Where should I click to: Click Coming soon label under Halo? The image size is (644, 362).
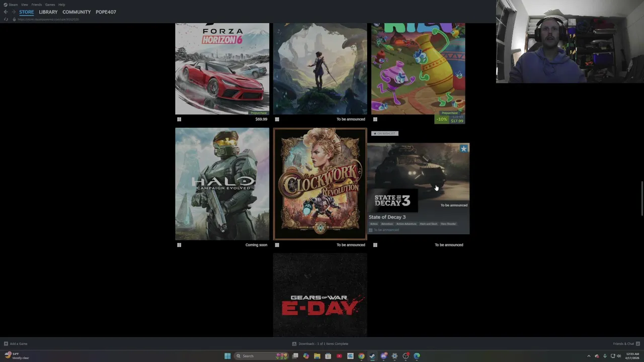point(256,245)
